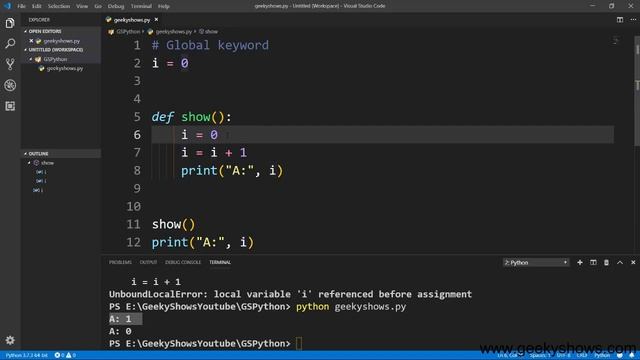Click the feedback smiley in status bar

coord(620,356)
